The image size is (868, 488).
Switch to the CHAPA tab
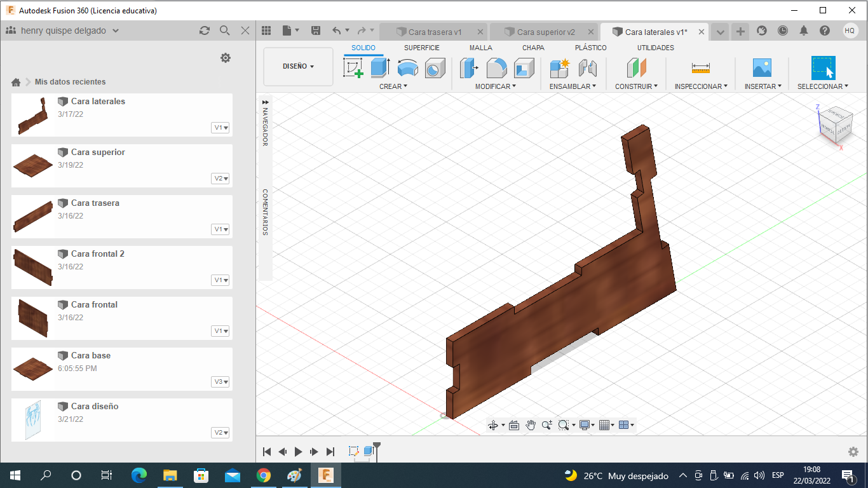pos(533,48)
